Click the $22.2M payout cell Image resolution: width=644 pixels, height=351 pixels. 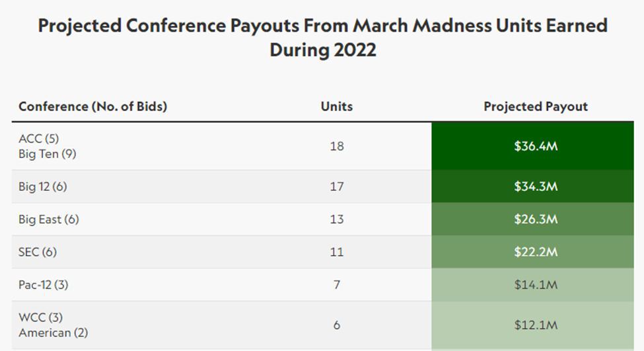pyautogui.click(x=536, y=252)
